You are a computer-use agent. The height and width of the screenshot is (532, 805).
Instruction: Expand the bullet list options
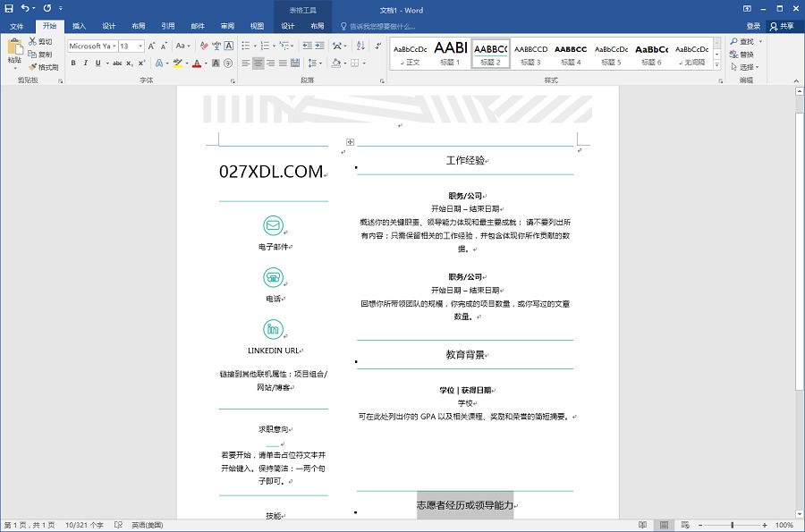click(255, 46)
